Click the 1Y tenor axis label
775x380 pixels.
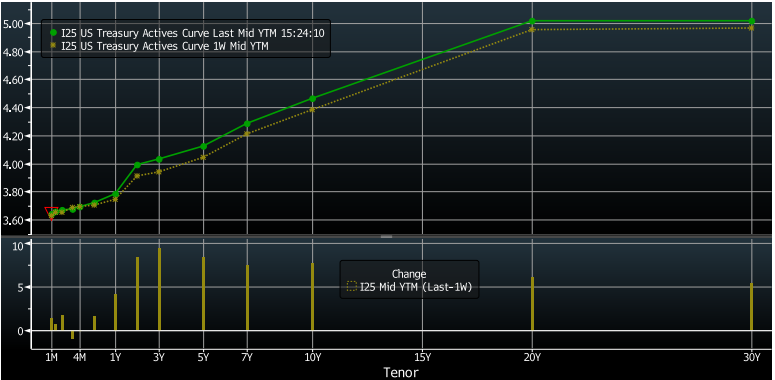pos(116,357)
